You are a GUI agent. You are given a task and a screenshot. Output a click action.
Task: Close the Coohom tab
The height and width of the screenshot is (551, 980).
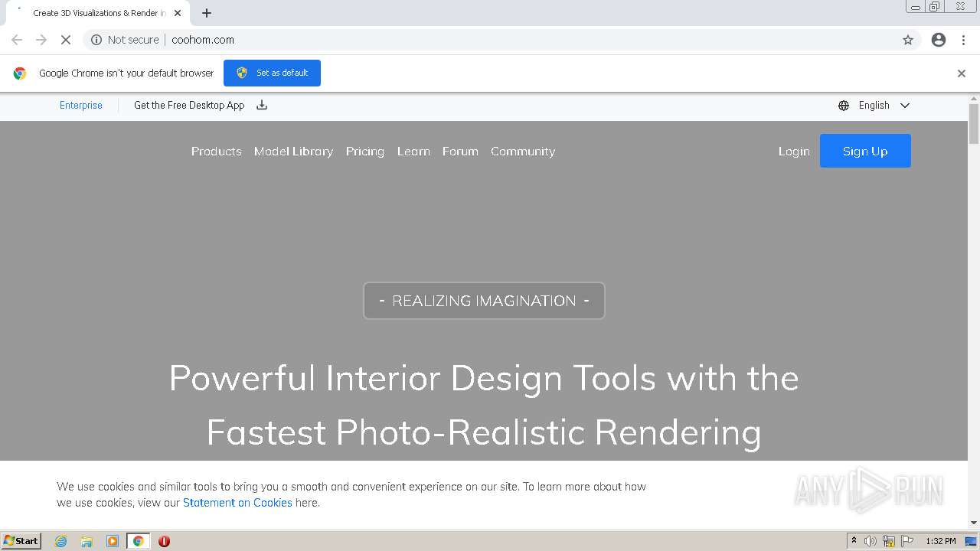(178, 13)
